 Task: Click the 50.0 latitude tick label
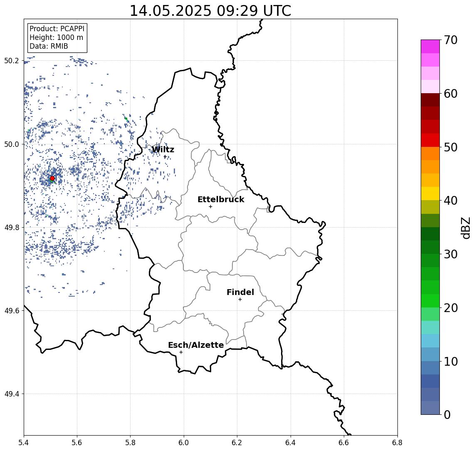point(12,144)
